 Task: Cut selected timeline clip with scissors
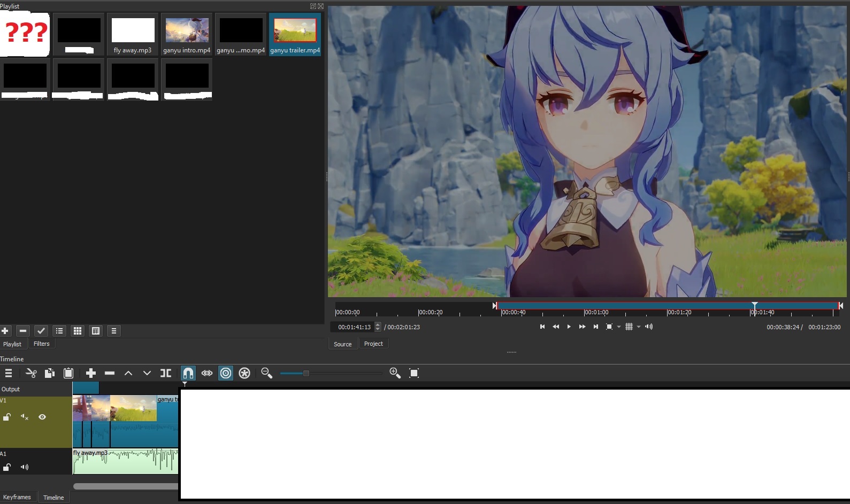point(31,373)
